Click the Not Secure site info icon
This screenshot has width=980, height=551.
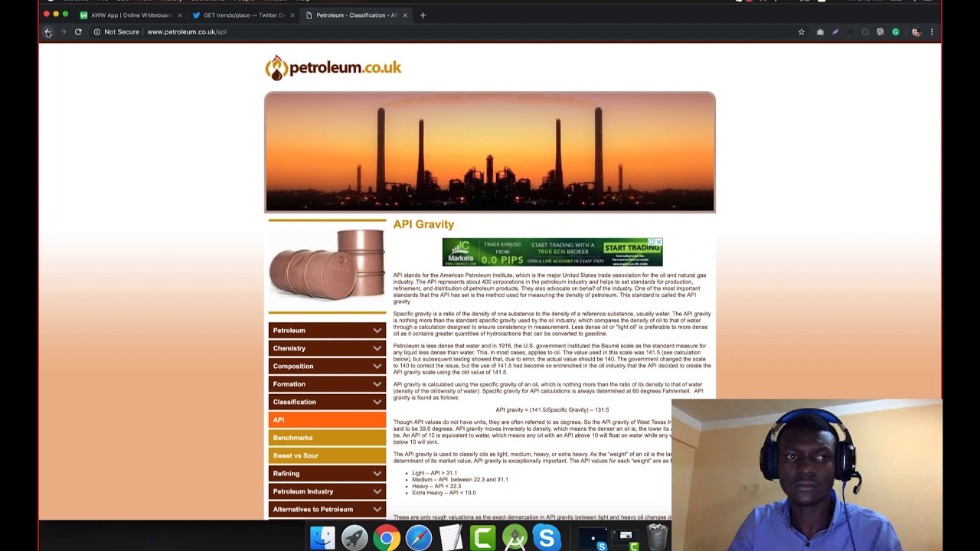97,32
